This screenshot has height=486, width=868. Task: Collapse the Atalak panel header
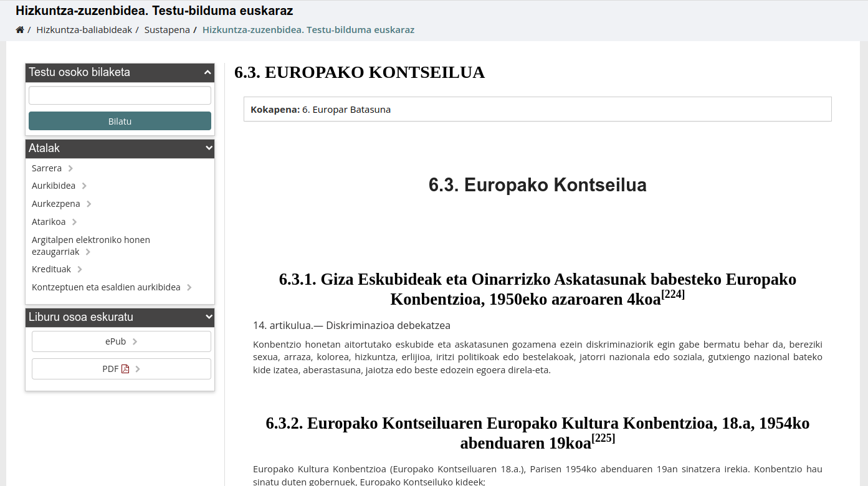click(x=120, y=148)
